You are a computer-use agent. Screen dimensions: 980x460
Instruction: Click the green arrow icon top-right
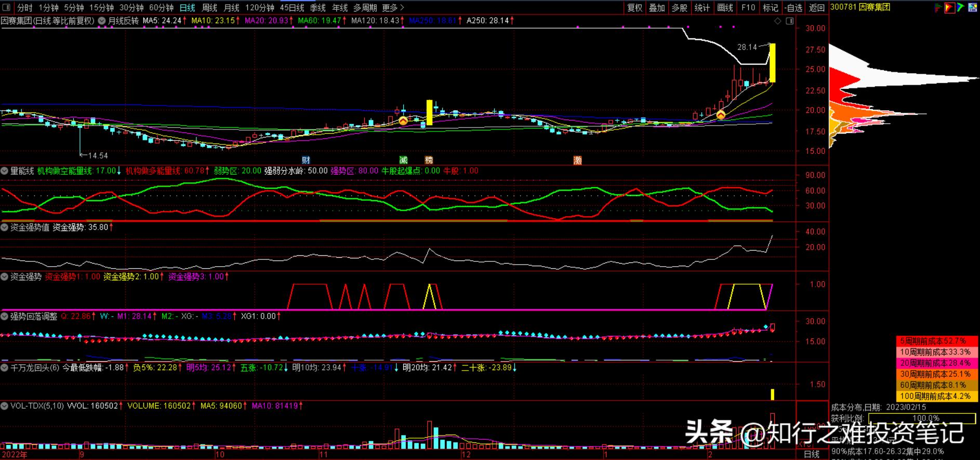coord(960,7)
